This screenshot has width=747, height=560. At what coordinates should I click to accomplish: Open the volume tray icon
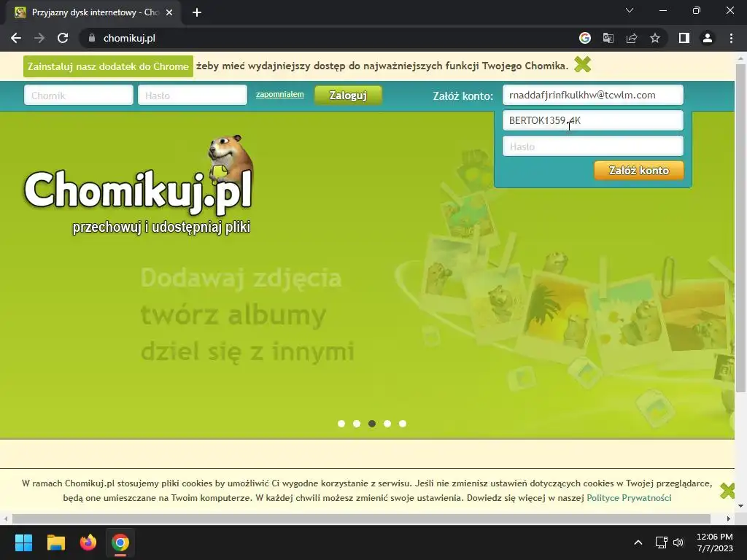[678, 542]
